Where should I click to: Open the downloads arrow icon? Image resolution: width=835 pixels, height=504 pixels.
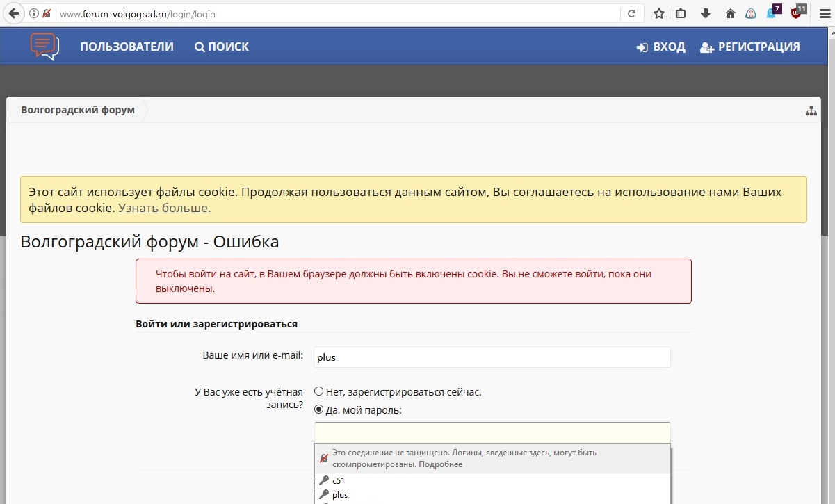706,13
